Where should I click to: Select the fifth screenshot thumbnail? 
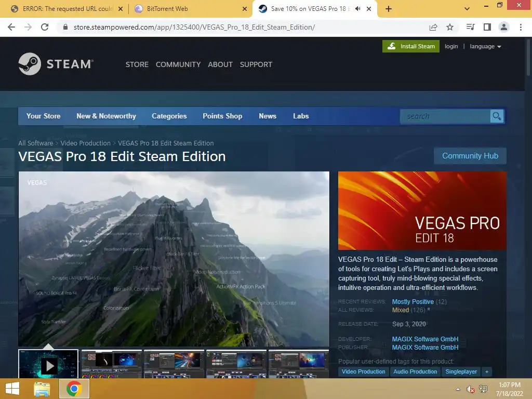[299, 364]
